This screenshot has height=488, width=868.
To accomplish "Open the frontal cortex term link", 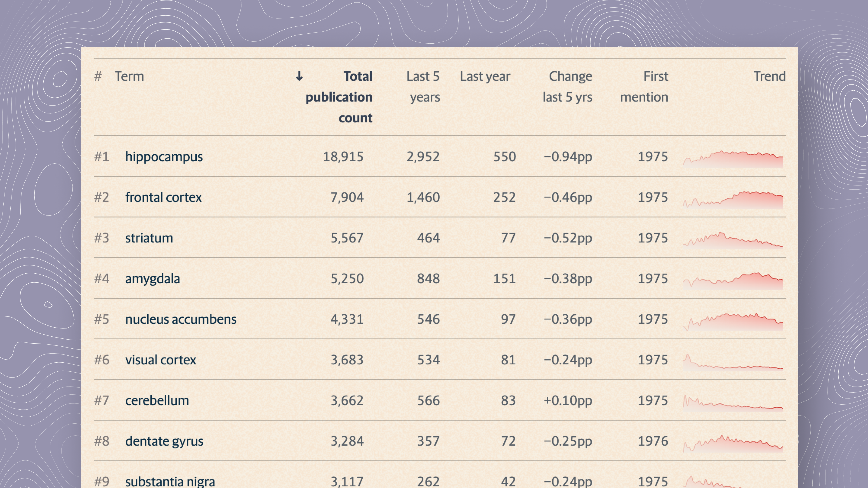I will tap(163, 197).
